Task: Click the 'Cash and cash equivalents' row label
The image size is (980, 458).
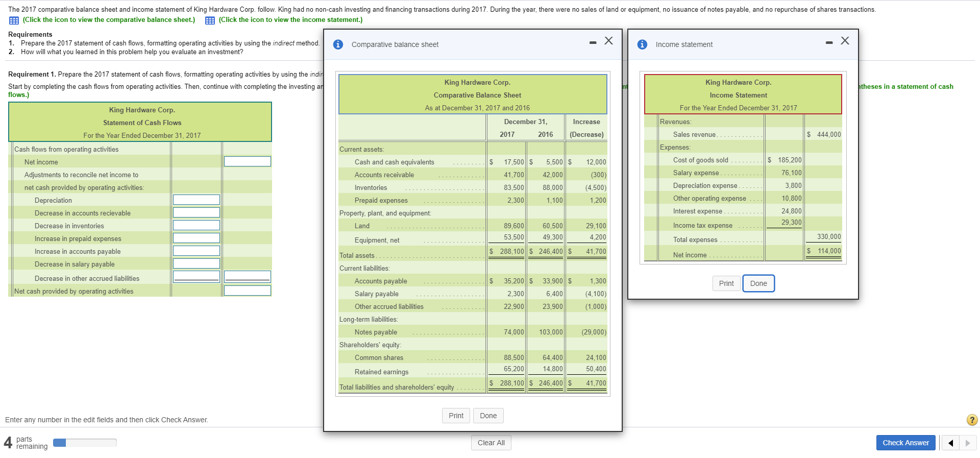Action: click(395, 162)
